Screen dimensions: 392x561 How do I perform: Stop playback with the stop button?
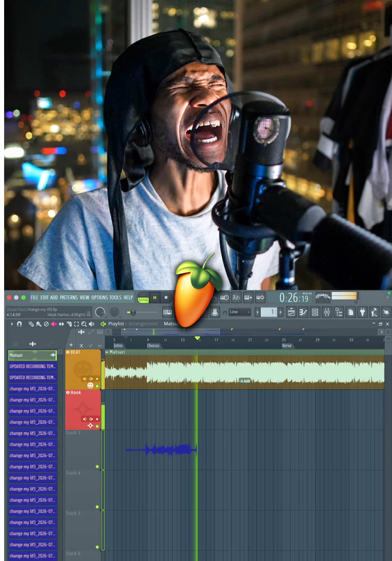(x=166, y=298)
